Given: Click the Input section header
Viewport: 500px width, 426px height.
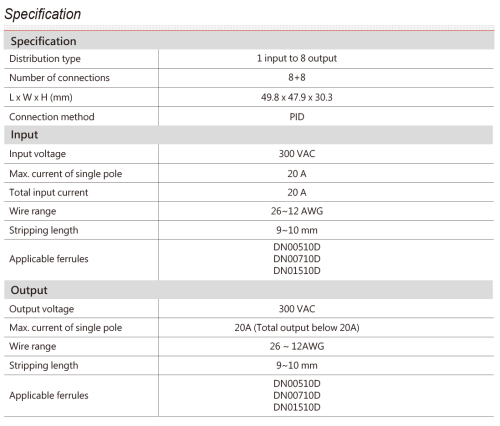Looking at the screenshot, I should click(x=249, y=135).
